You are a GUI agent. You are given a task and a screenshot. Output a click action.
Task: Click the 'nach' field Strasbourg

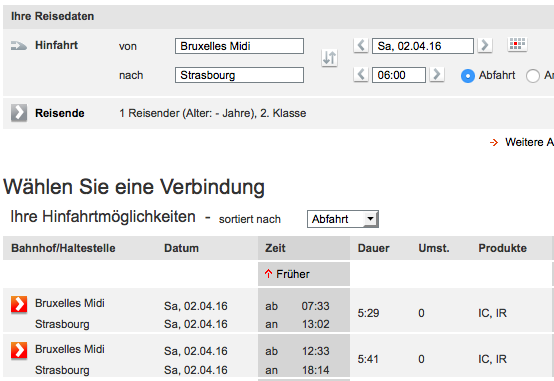point(239,75)
